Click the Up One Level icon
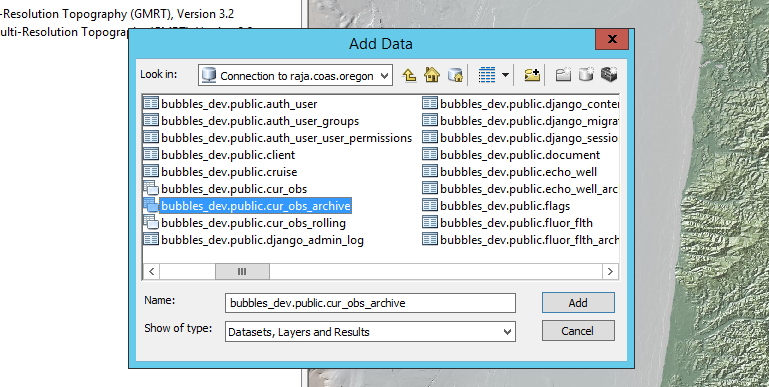 coord(410,75)
